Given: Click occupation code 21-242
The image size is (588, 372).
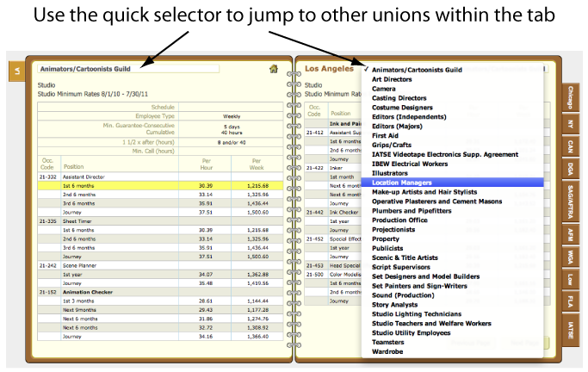Looking at the screenshot, I should [47, 265].
